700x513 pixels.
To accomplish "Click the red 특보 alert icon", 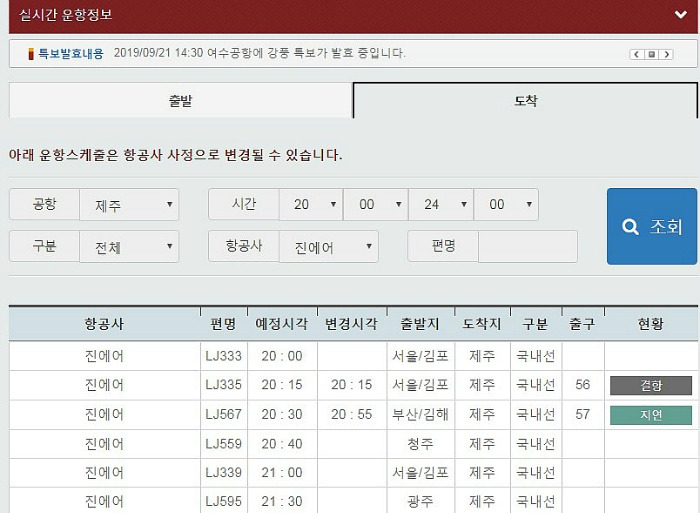I will [31, 54].
